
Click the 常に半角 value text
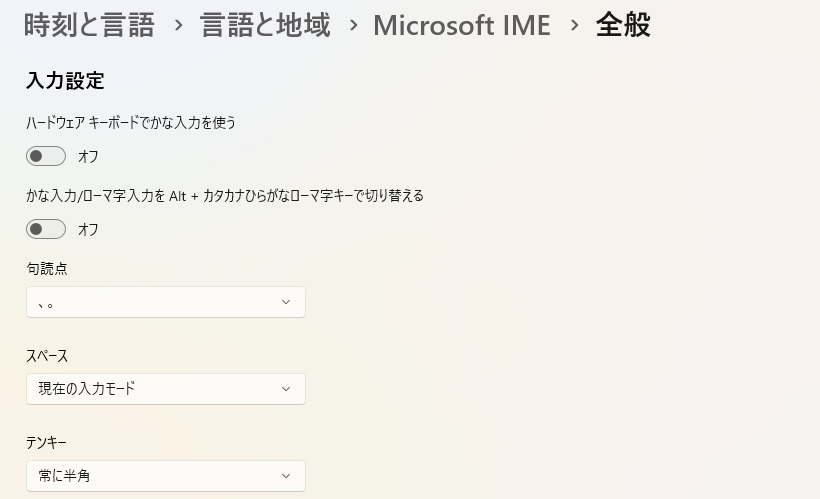[64, 476]
